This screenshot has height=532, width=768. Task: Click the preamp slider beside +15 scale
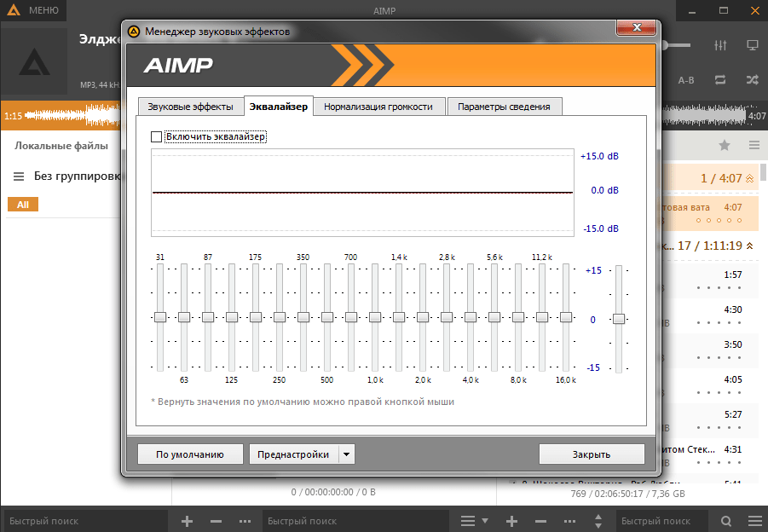click(x=619, y=319)
